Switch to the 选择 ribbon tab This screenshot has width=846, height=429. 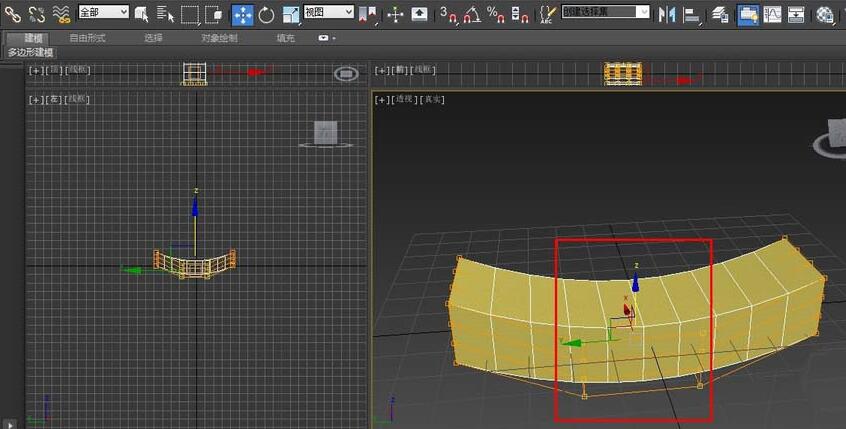[x=153, y=38]
